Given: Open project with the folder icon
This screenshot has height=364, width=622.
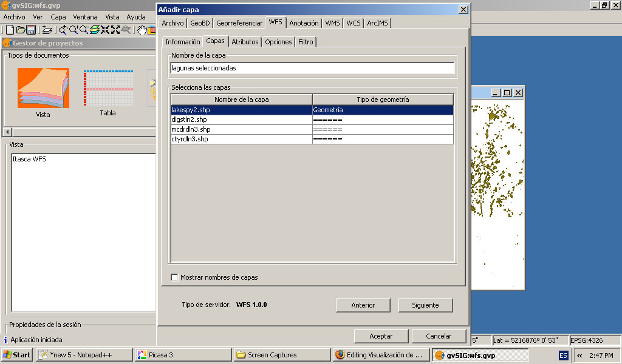Looking at the screenshot, I should 20,30.
